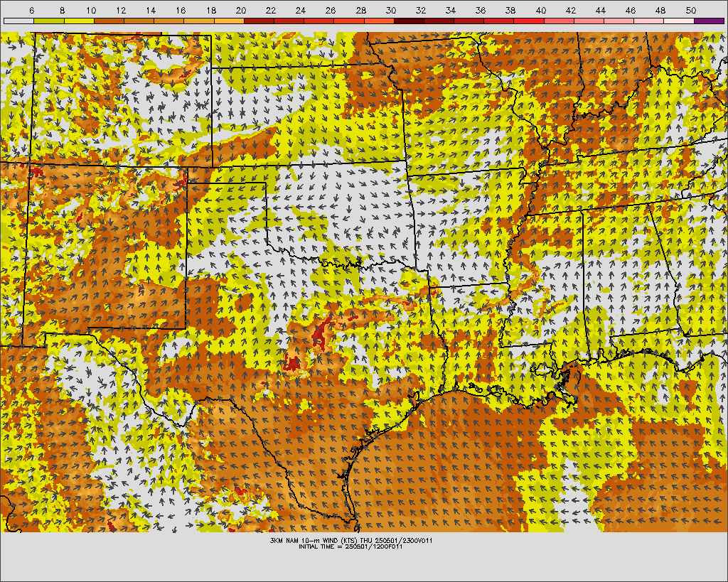The image size is (728, 582).
Task: Pick the legend swatch between 16 and 18
Action: [x=199, y=21]
